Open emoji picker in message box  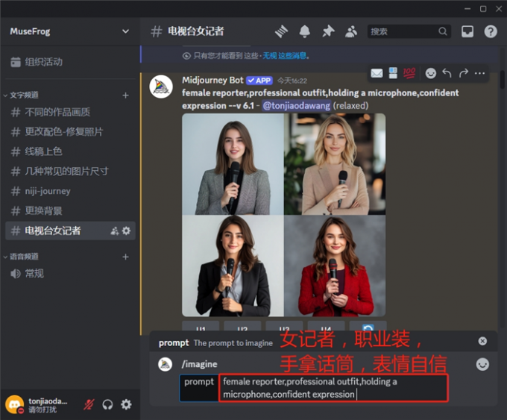point(482,365)
